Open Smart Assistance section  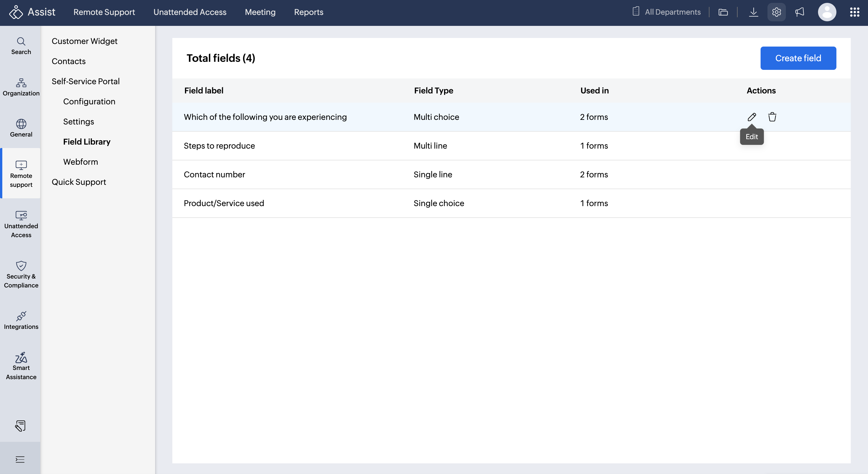[x=21, y=366]
